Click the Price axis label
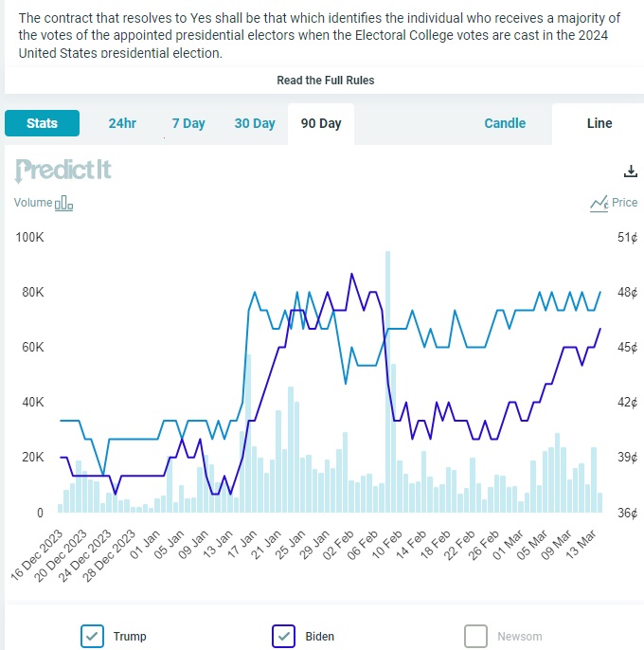Viewport: 644px width, 650px height. point(625,203)
